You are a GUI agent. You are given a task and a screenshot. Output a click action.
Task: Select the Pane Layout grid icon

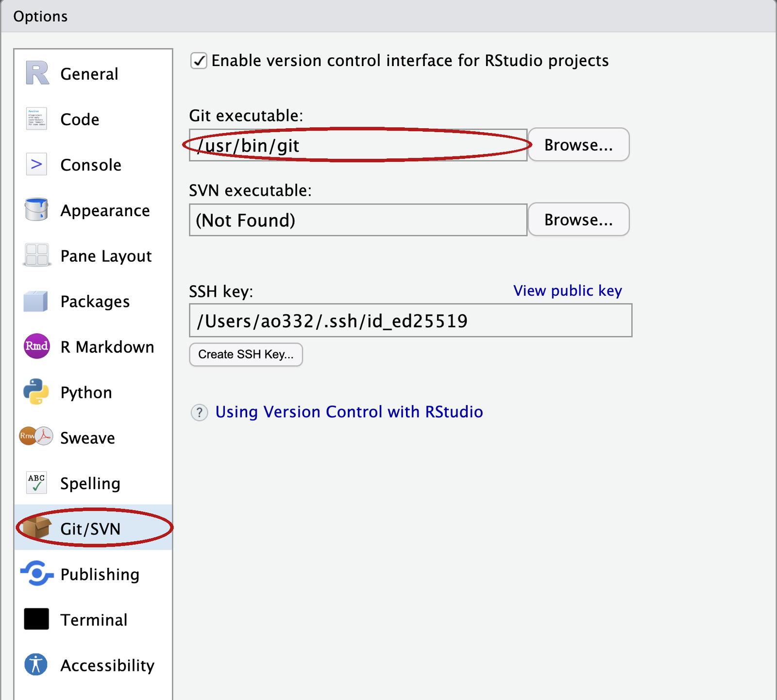point(36,255)
